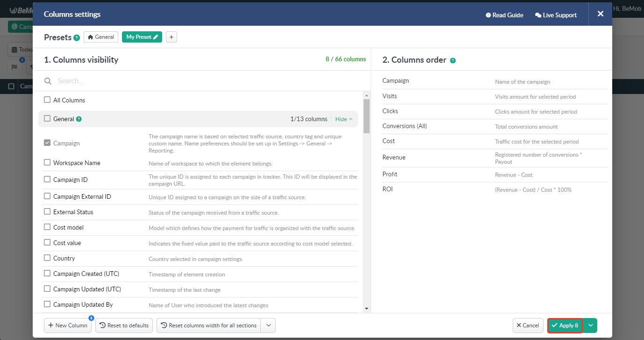Switch to the General preset tab

click(101, 37)
